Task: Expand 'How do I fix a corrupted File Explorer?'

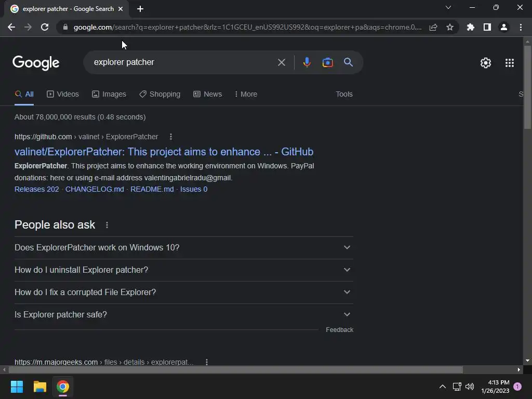Action: (x=184, y=292)
